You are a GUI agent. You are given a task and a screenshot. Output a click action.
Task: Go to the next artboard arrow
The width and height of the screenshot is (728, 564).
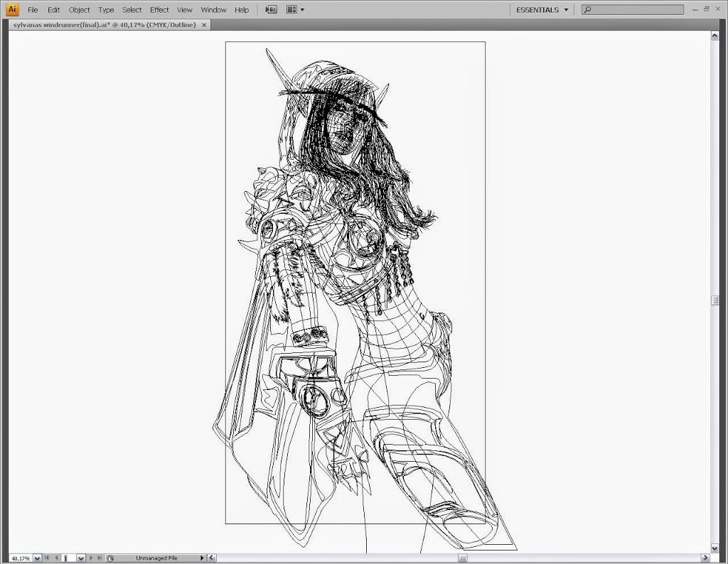coord(90,558)
